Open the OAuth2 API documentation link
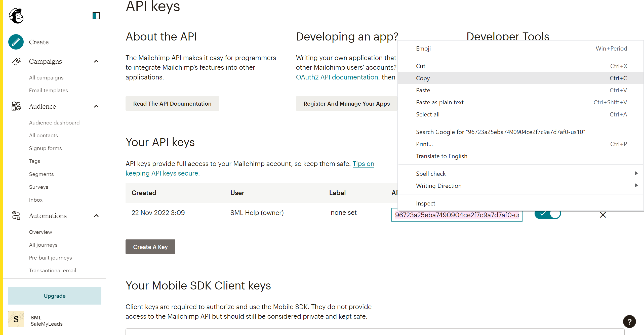Image resolution: width=644 pixels, height=335 pixels. [337, 77]
